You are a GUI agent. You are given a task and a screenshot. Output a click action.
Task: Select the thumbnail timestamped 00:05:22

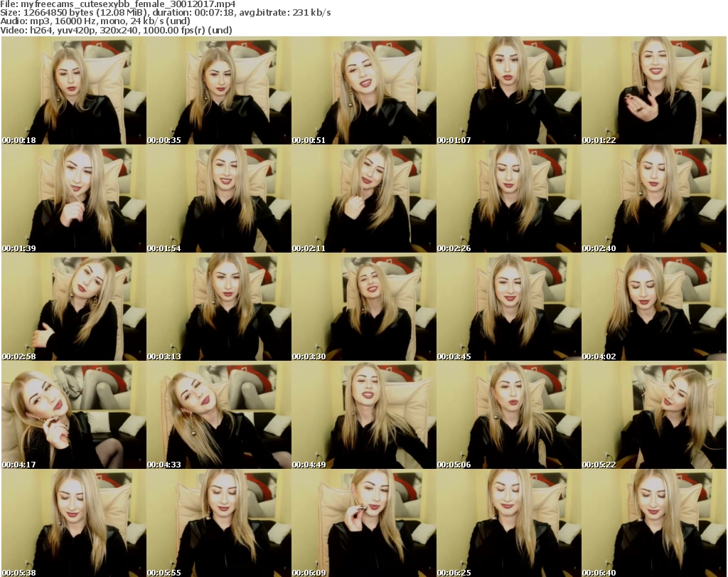coord(654,415)
